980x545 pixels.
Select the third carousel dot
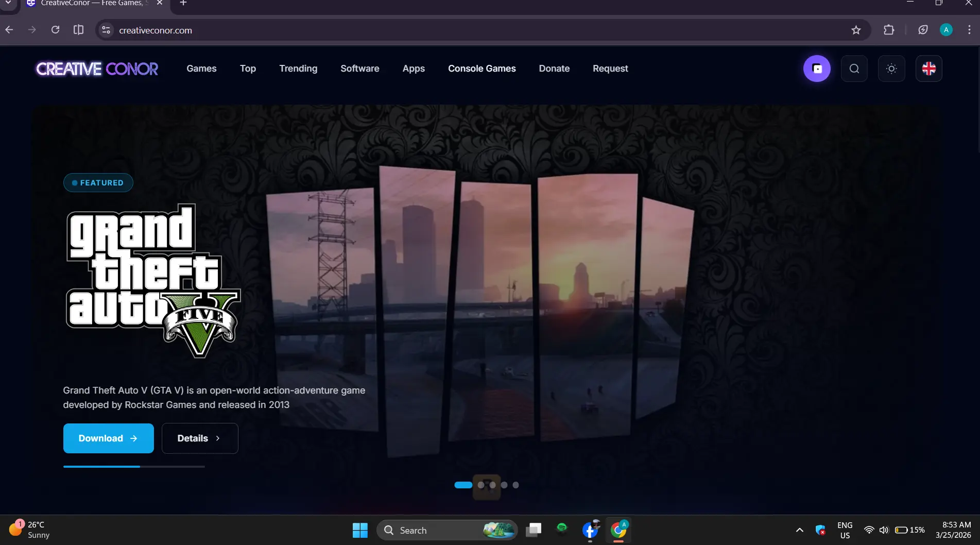coord(493,485)
